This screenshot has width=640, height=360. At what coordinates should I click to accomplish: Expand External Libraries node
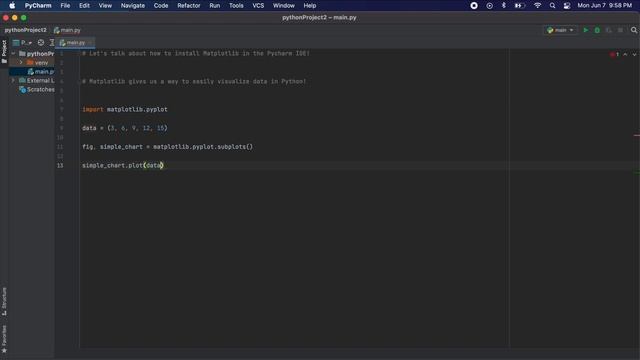click(13, 80)
